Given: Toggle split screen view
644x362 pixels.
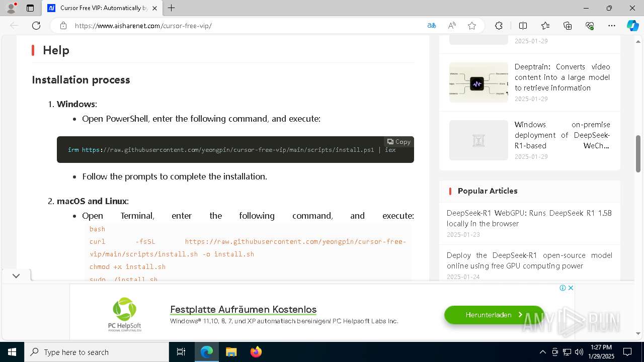Looking at the screenshot, I should click(x=523, y=26).
